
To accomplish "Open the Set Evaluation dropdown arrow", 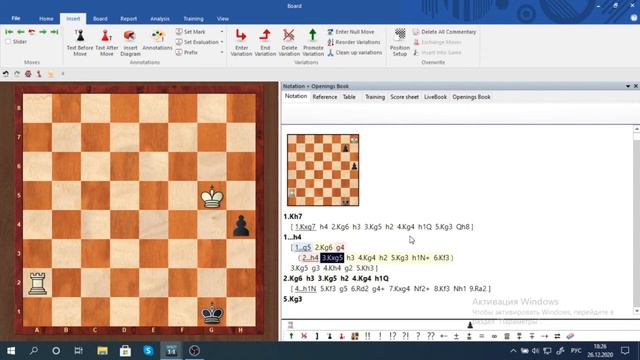I will (222, 42).
